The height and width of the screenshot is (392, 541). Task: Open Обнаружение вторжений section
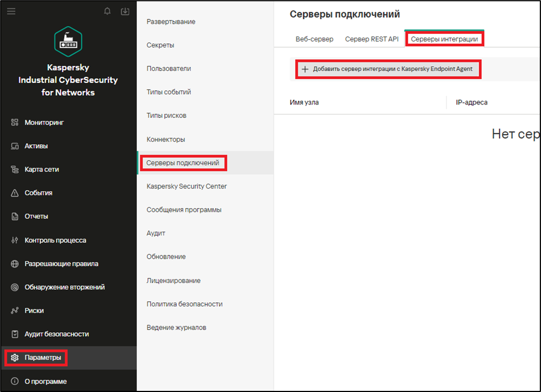(x=65, y=287)
